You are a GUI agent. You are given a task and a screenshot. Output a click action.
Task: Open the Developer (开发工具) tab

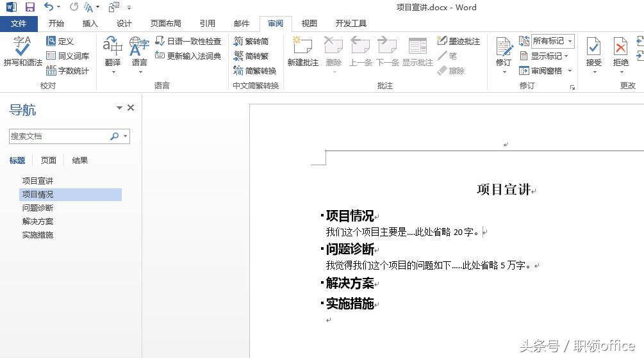351,24
